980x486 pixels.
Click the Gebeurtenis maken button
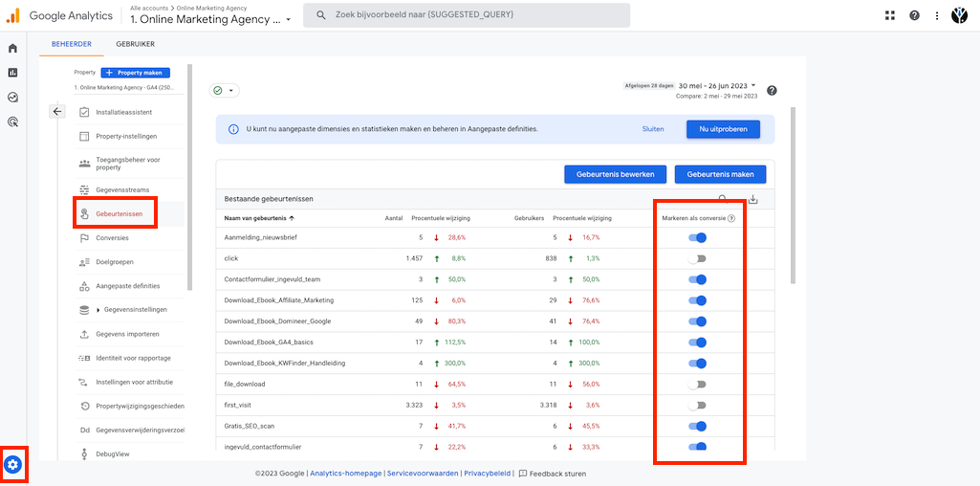click(719, 174)
